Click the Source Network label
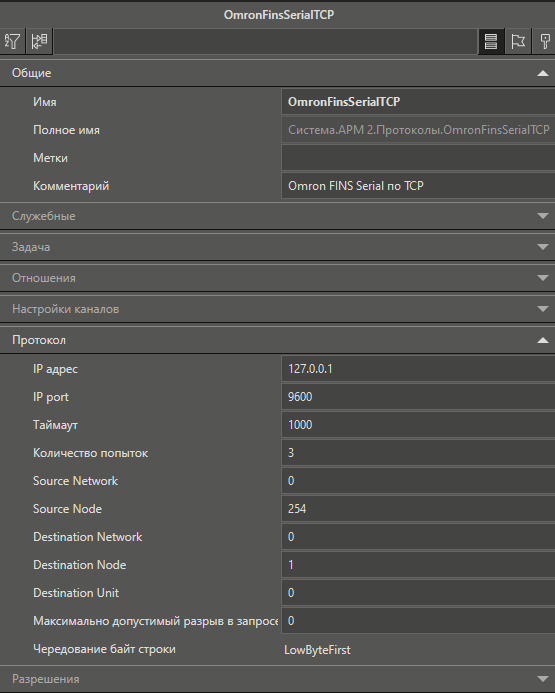The image size is (555, 693). click(x=76, y=481)
